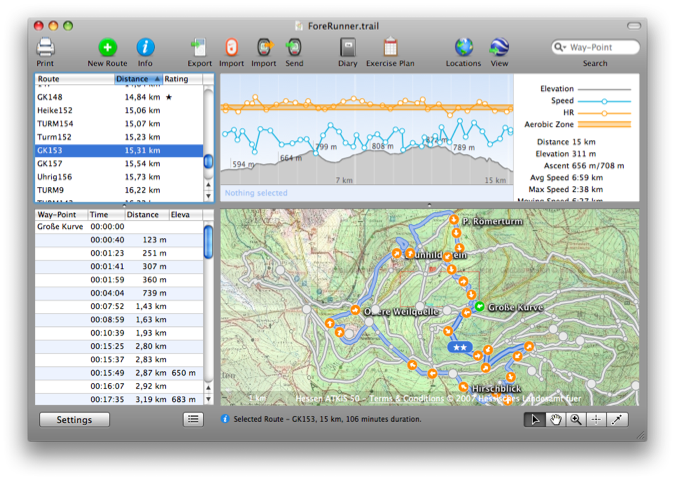The image size is (675, 480).
Task: Send the route to the device via Send icon
Action: point(294,48)
